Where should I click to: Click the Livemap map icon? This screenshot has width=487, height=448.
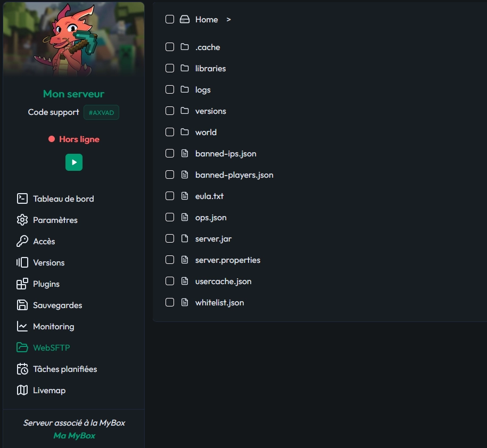coord(22,390)
